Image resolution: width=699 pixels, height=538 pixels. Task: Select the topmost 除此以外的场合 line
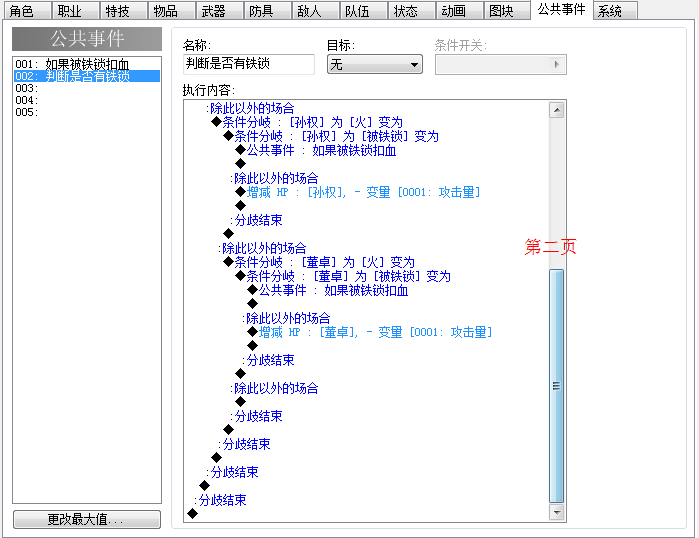click(250, 108)
